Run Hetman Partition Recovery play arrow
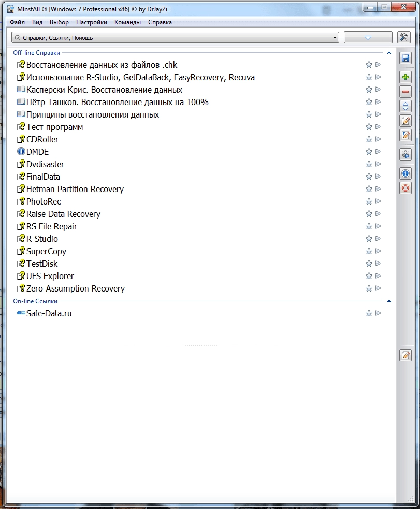The image size is (420, 509). pyautogui.click(x=378, y=189)
